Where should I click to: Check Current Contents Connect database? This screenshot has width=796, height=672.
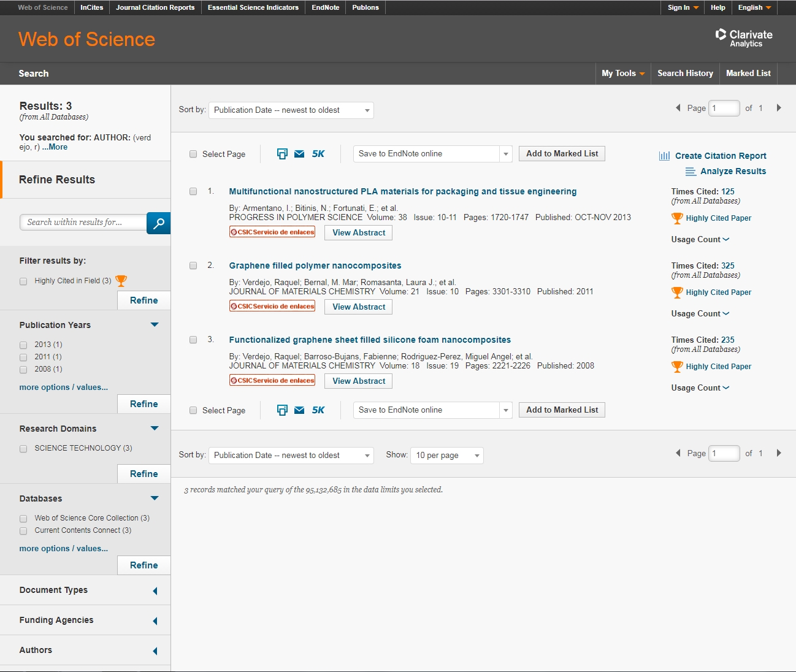(x=23, y=531)
